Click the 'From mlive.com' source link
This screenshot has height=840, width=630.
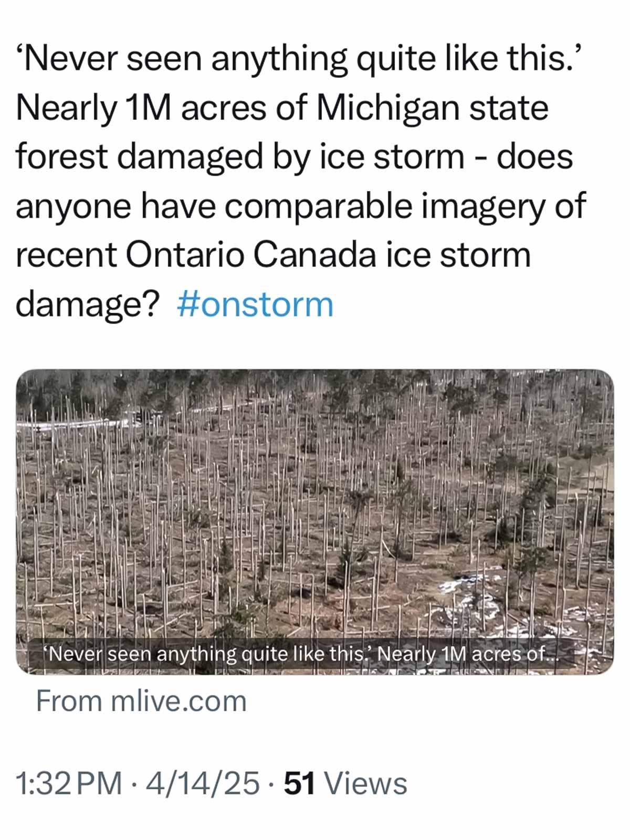(x=141, y=701)
